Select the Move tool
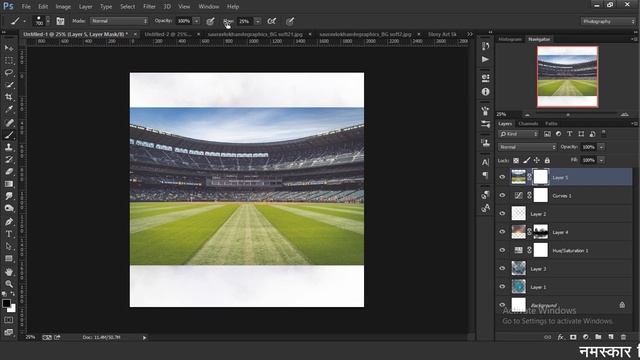 tap(9, 48)
